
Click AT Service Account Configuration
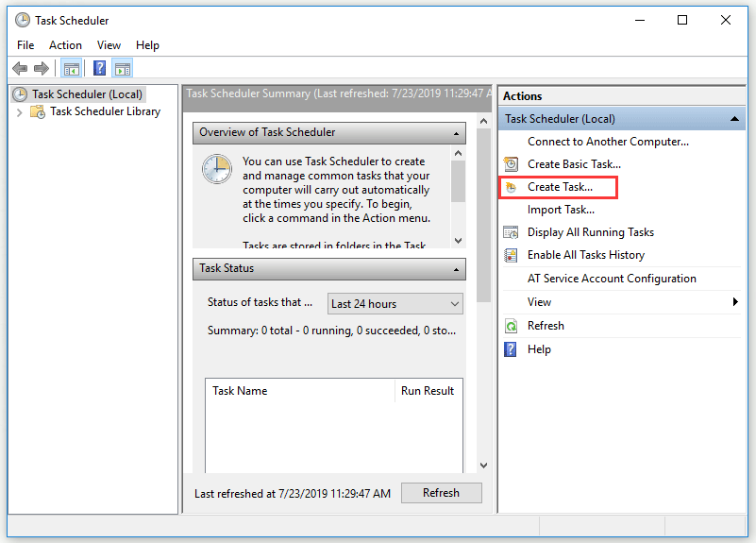click(x=612, y=279)
